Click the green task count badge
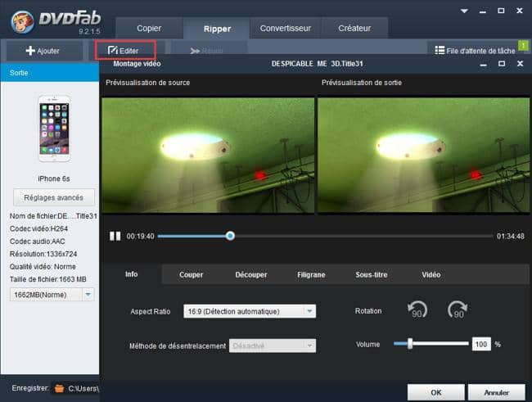This screenshot has height=402, width=532. pyautogui.click(x=523, y=45)
